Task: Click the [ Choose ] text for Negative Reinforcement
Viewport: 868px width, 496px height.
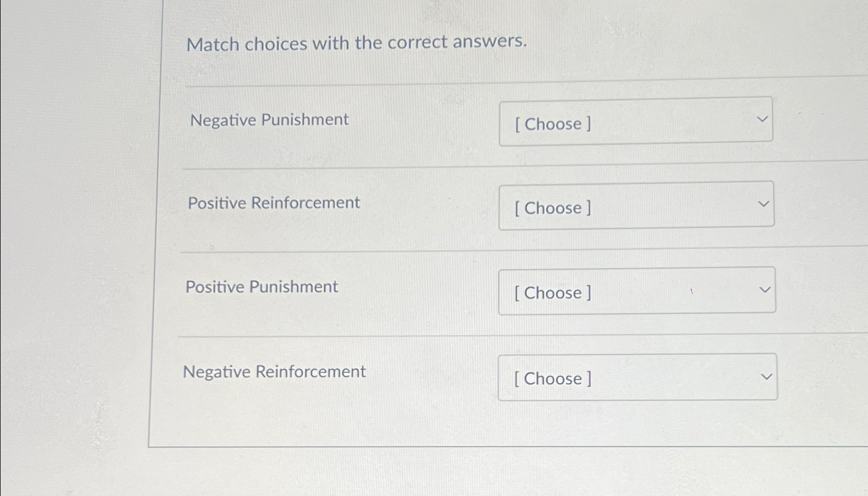Action: click(x=551, y=379)
